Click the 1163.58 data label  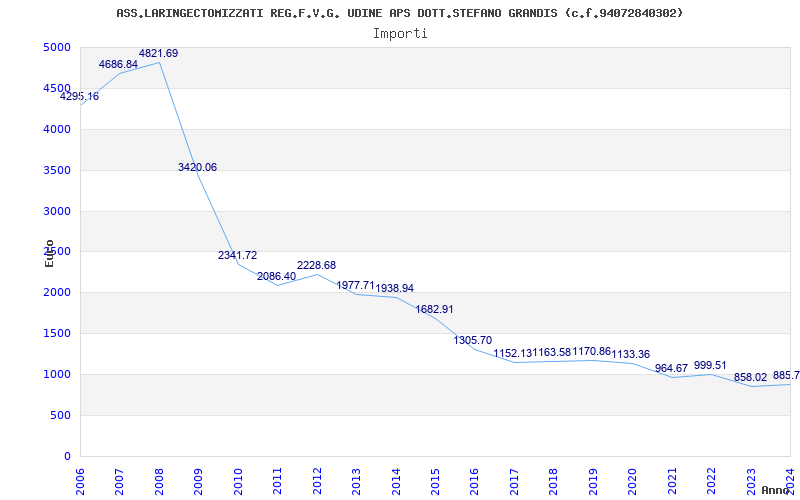[x=552, y=353]
